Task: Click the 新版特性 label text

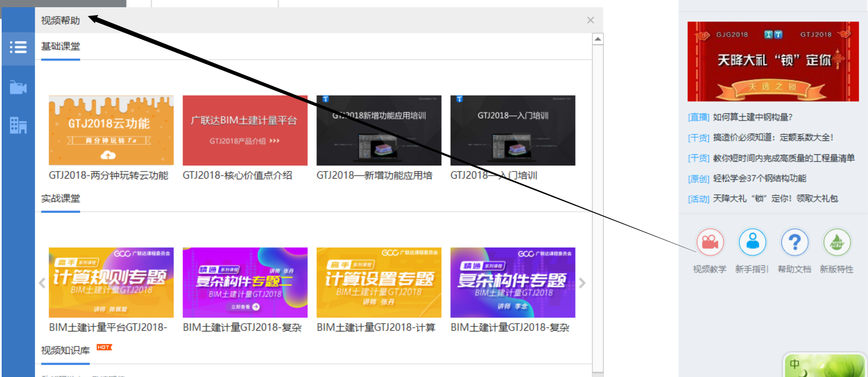Action: [x=837, y=269]
